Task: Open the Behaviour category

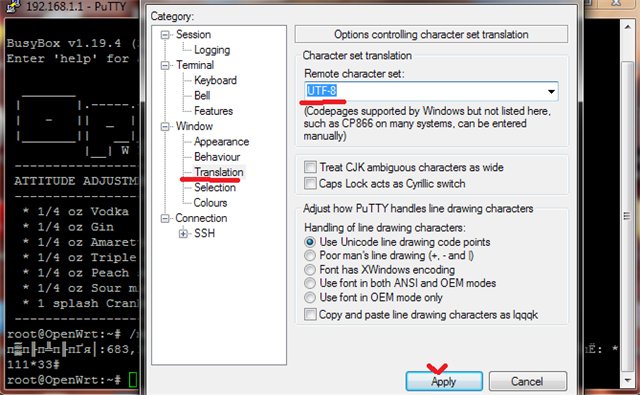Action: (217, 157)
